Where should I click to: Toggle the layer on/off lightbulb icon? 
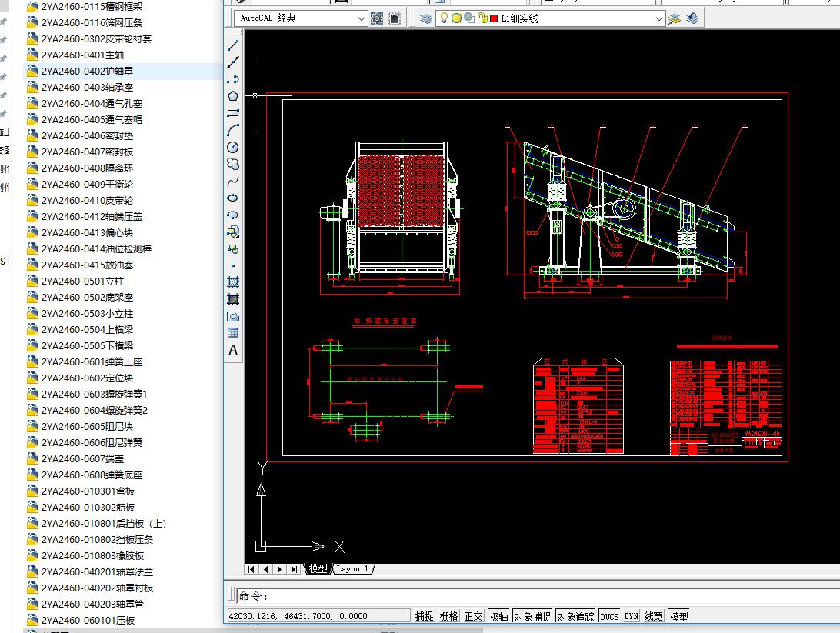pos(444,18)
